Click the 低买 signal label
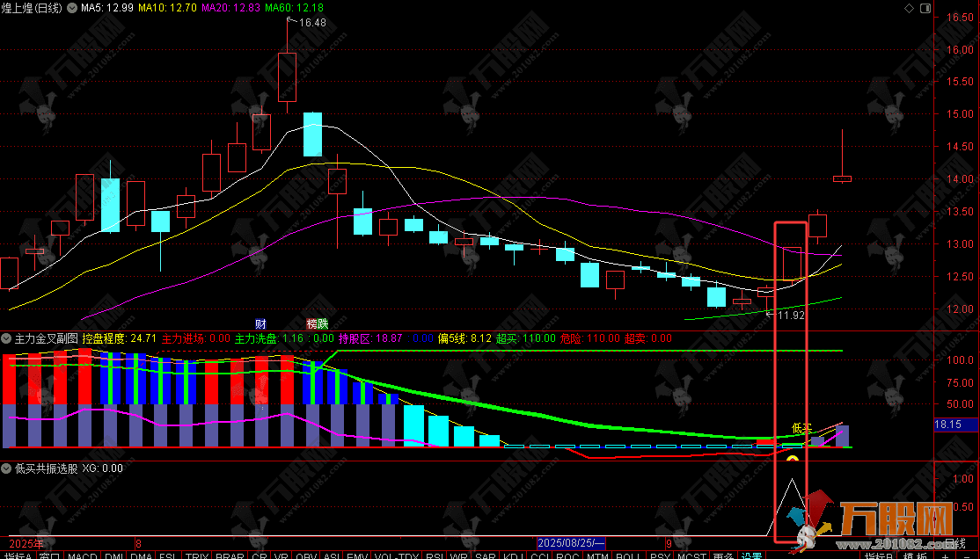980x559 pixels. click(x=802, y=428)
